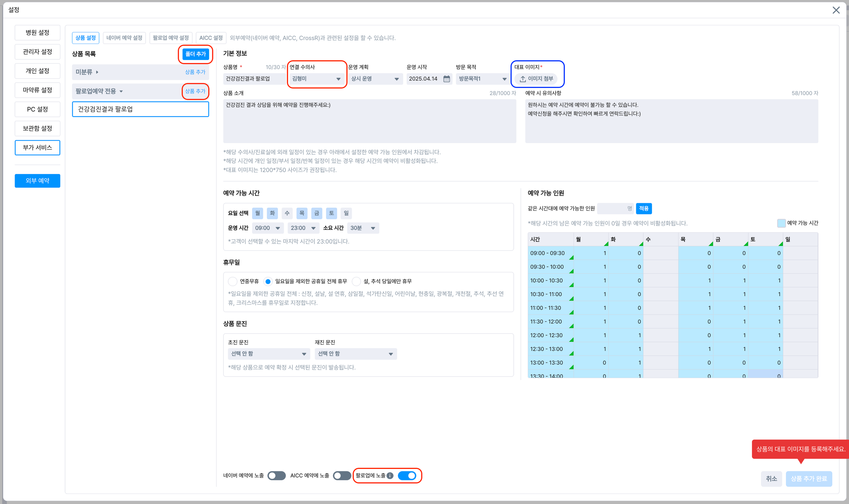
Task: Click the 상품 소개 text area
Action: click(369, 121)
